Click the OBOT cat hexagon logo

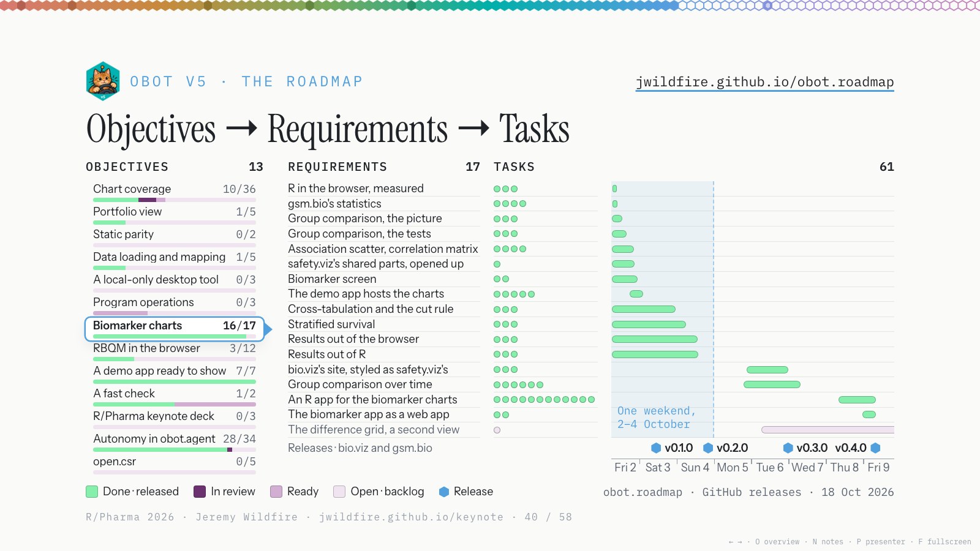pos(103,81)
